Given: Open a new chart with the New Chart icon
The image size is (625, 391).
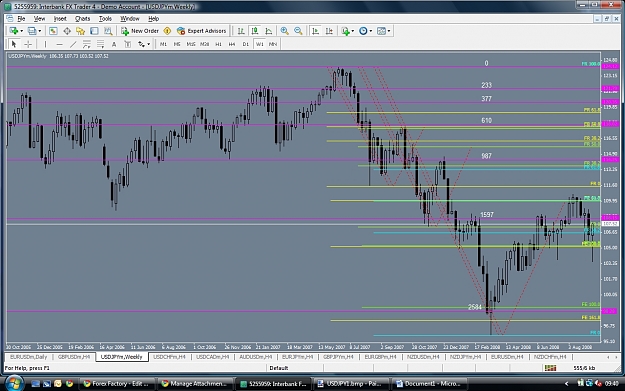Looking at the screenshot, I should point(14,31).
